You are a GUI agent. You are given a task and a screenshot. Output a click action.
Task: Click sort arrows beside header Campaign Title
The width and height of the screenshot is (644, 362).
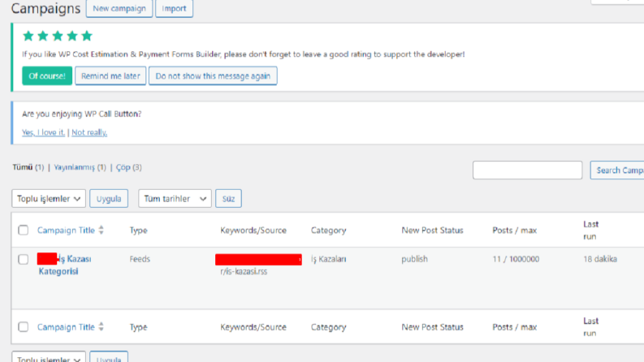point(101,231)
